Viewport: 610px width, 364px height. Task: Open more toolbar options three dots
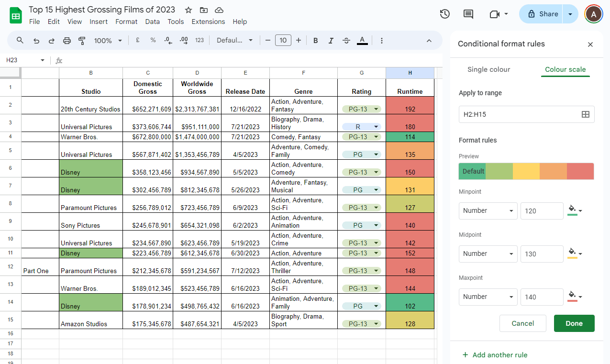382,41
